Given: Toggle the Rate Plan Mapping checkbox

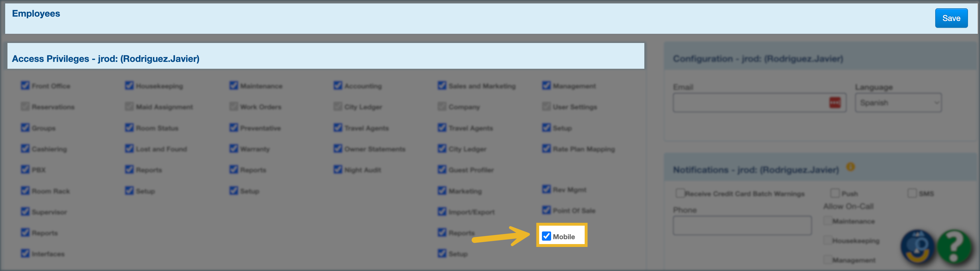Looking at the screenshot, I should click(546, 148).
